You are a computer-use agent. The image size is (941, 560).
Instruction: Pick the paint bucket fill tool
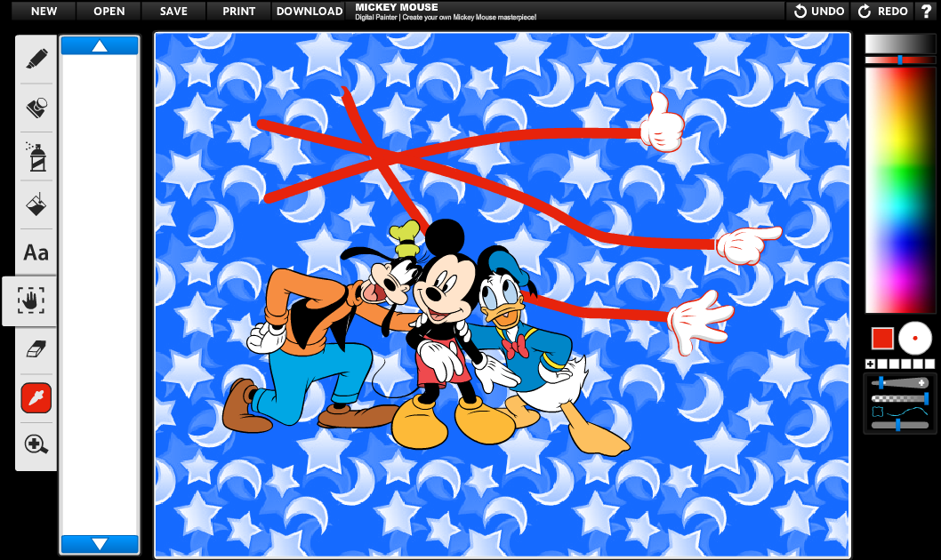tap(36, 204)
